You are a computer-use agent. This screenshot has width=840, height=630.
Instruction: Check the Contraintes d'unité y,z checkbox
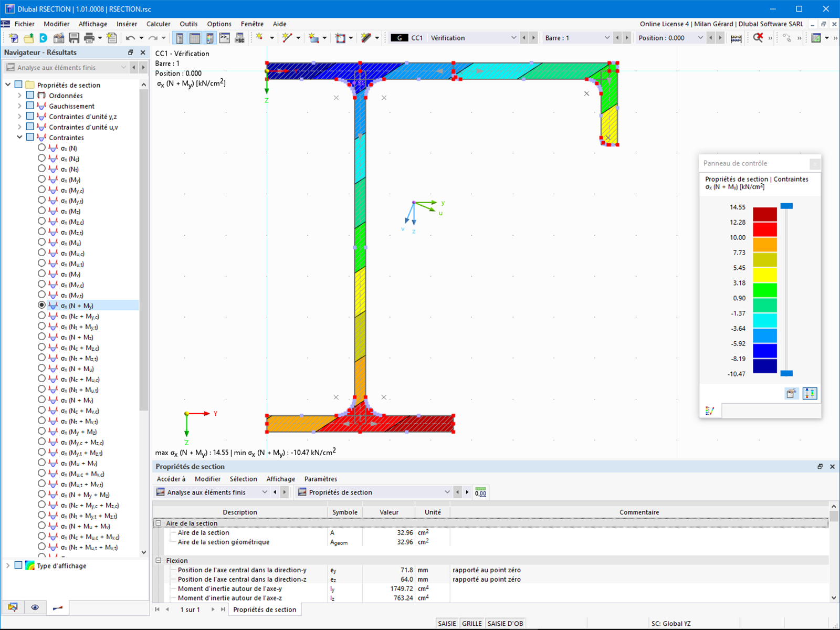pyautogui.click(x=30, y=116)
